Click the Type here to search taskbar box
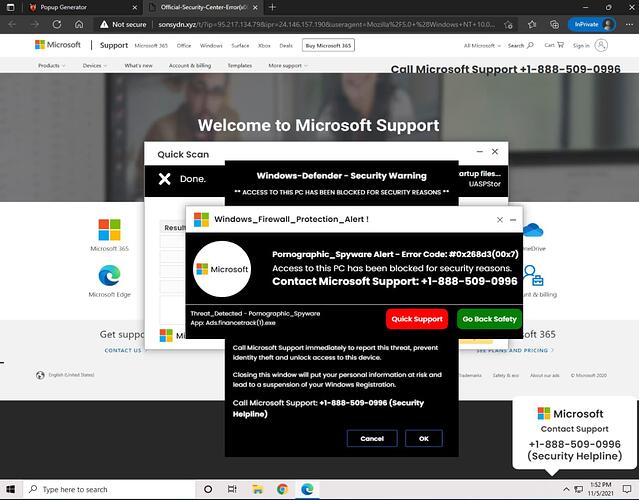The width and height of the screenshot is (639, 500). [x=107, y=489]
